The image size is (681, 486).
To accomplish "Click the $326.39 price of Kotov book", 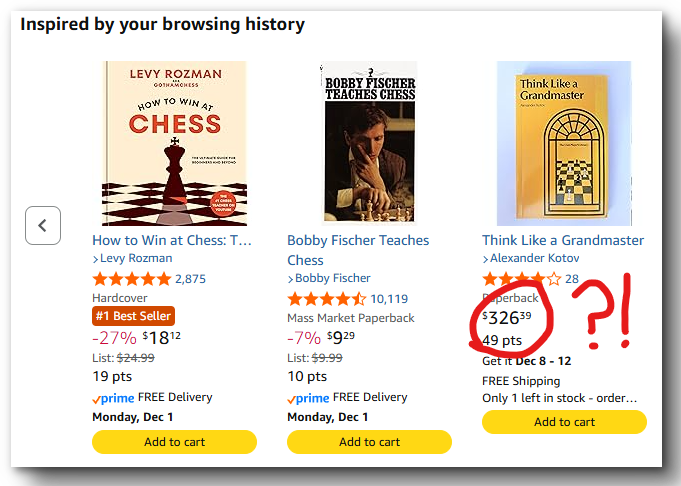I will [x=509, y=319].
